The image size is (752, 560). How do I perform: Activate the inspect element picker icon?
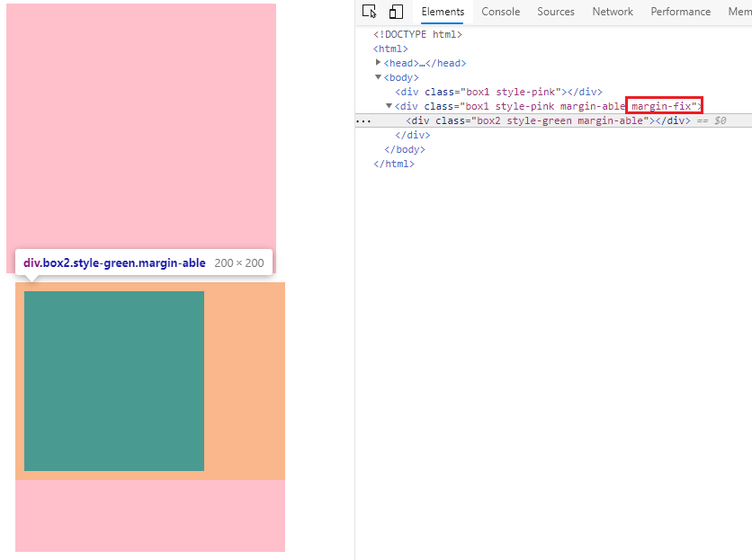(370, 12)
